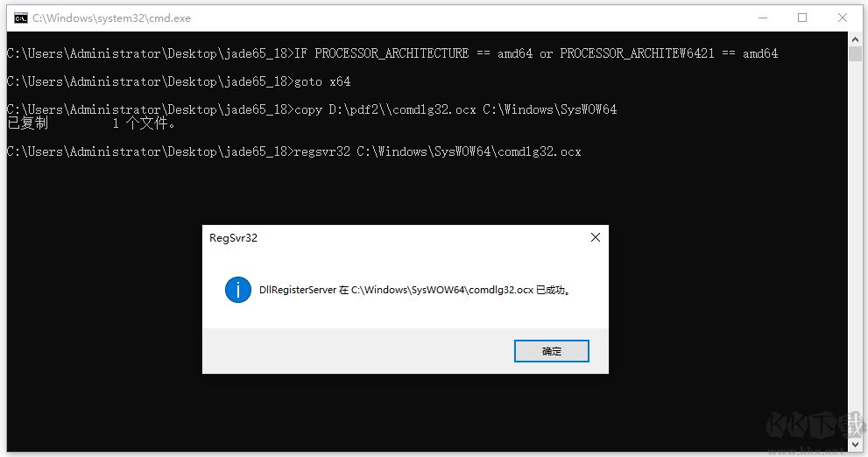Confirm the dialog with 确定 button
Image resolution: width=868 pixels, height=457 pixels.
pos(551,351)
